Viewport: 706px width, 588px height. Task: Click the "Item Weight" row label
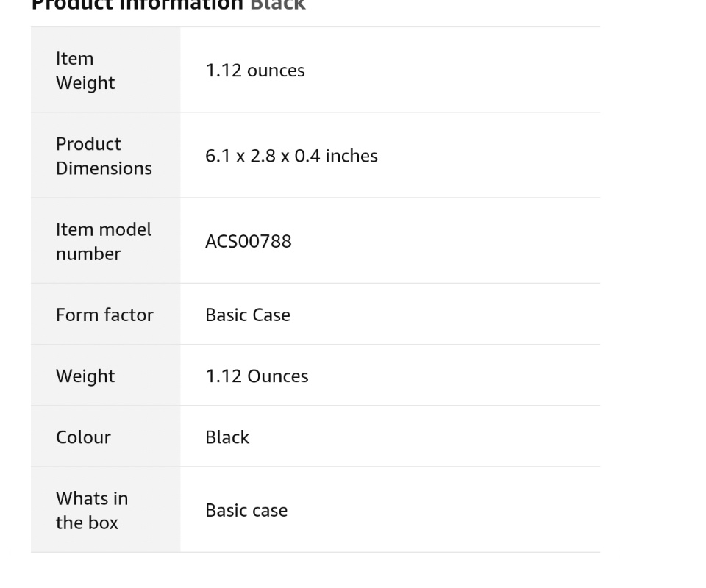(85, 71)
